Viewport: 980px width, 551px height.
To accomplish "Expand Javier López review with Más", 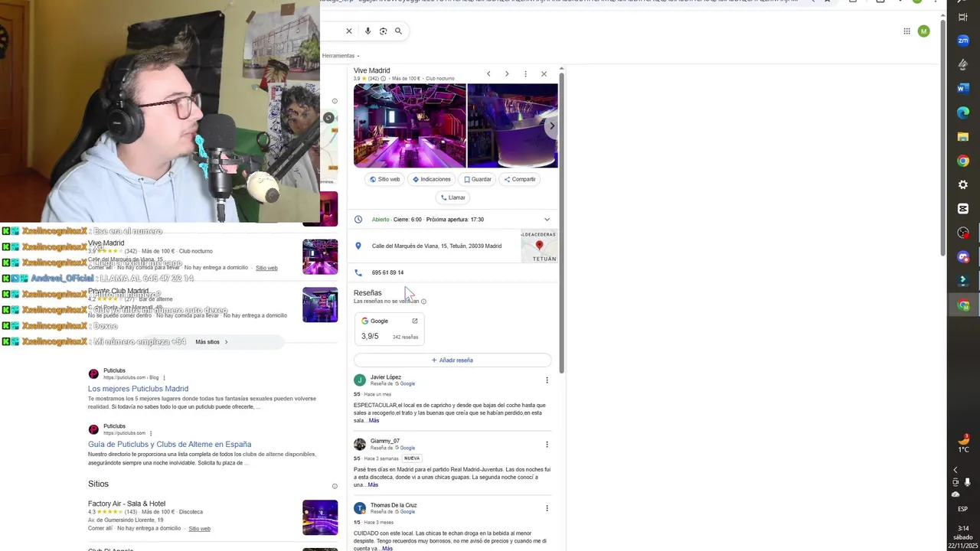I will 374,420.
